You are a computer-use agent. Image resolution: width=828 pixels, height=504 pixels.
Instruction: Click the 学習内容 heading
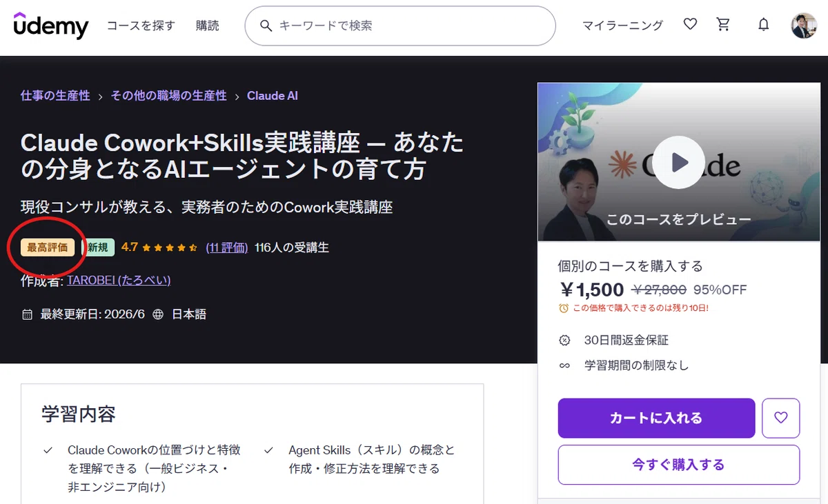pos(79,414)
